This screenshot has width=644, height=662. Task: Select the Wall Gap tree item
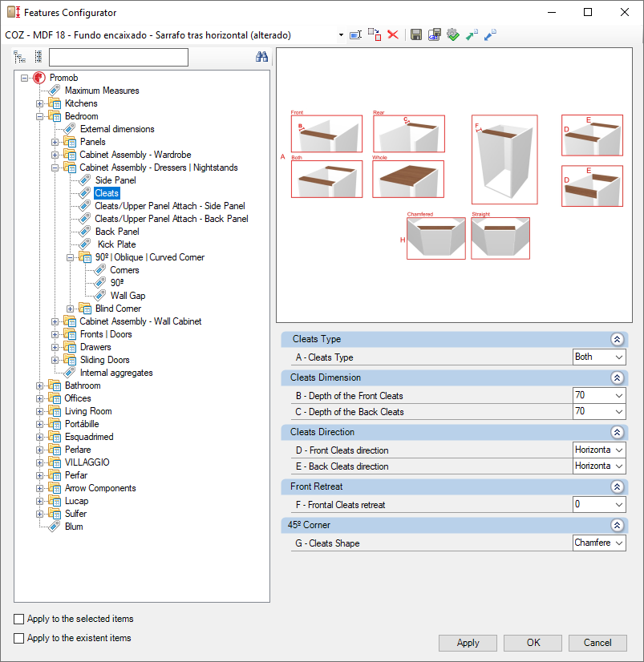click(x=128, y=296)
